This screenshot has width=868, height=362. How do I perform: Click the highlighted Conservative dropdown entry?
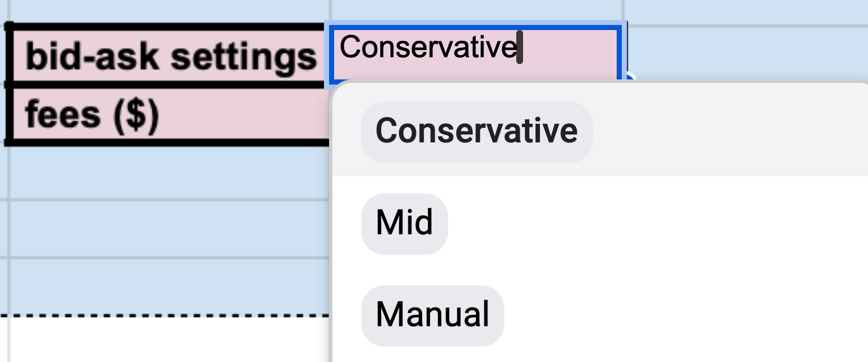click(x=477, y=131)
